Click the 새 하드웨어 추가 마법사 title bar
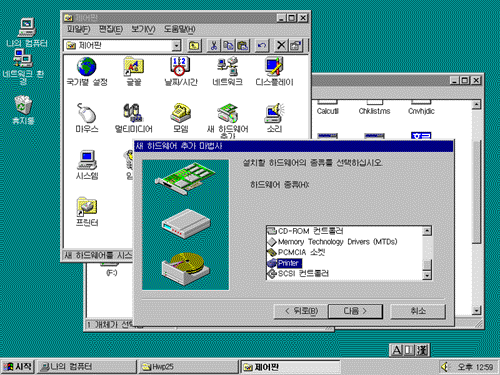500x375 pixels. point(293,146)
